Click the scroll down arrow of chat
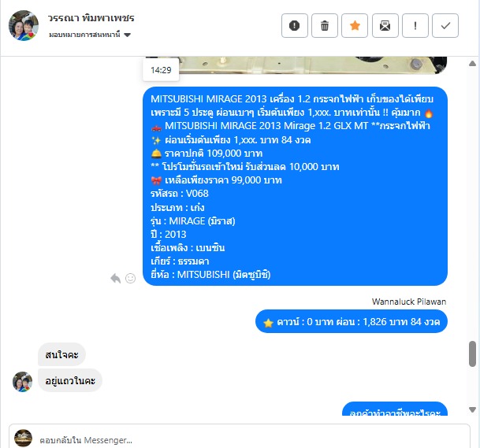480x448 pixels. (472, 409)
